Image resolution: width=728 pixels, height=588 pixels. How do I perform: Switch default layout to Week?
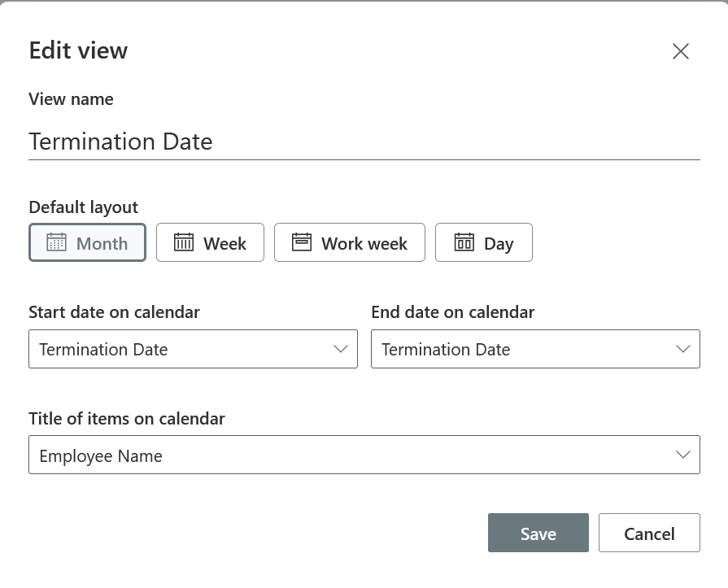click(x=210, y=242)
